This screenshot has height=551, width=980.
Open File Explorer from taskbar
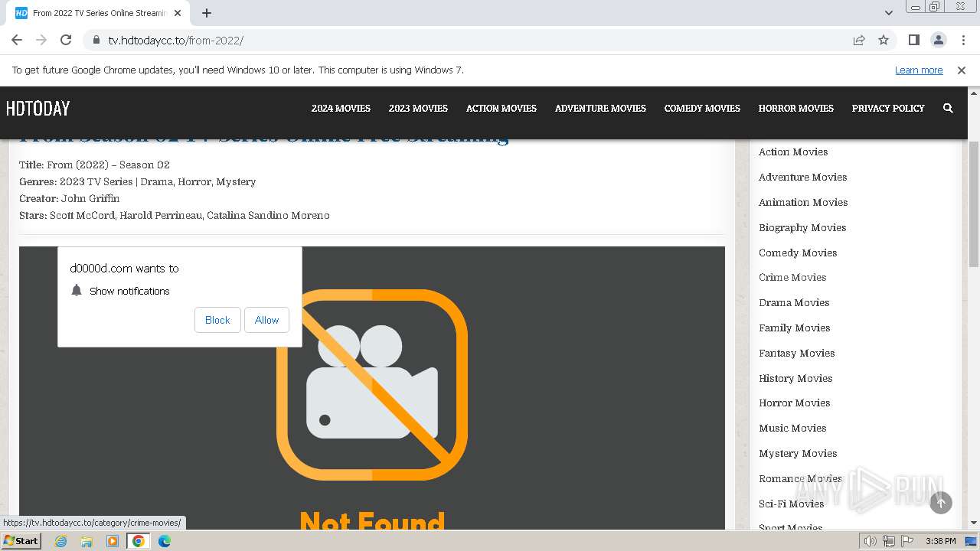click(x=87, y=541)
